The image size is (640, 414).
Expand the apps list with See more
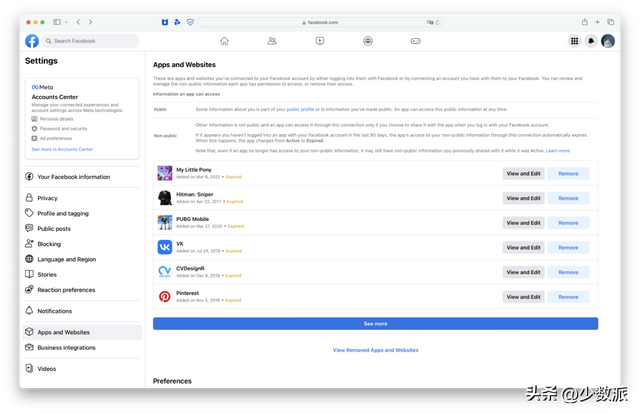click(376, 324)
